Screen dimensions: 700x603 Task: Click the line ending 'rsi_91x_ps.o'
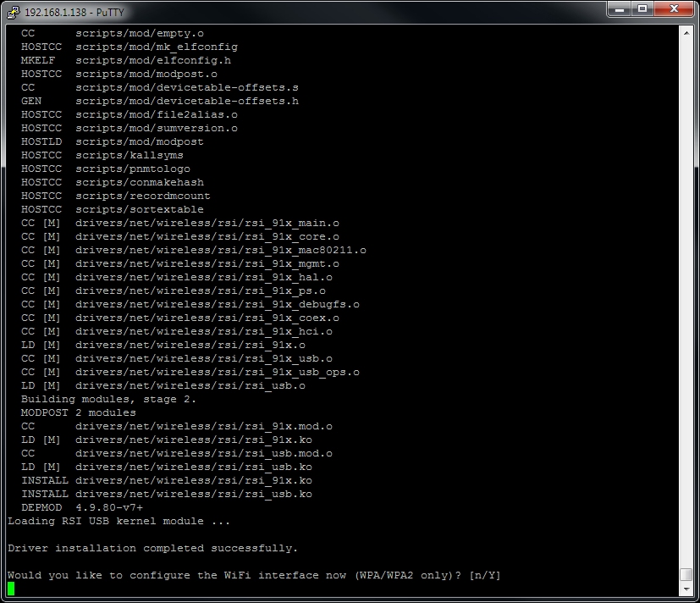[174, 290]
